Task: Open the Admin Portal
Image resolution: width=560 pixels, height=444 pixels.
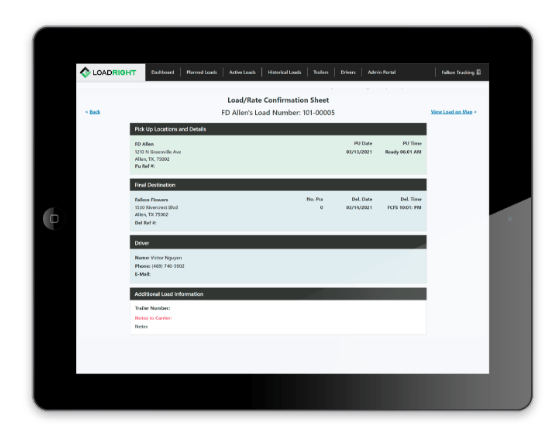Action: pyautogui.click(x=381, y=72)
